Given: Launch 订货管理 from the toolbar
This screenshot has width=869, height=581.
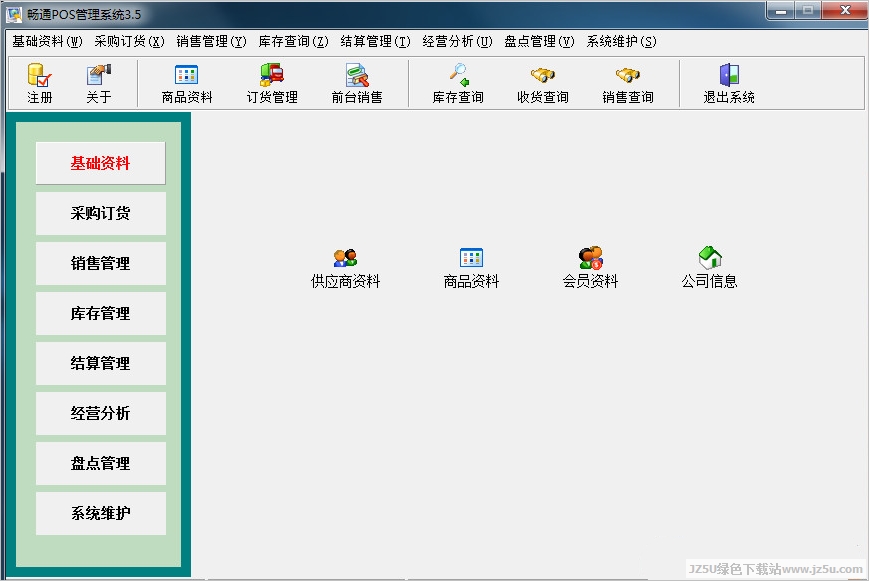Looking at the screenshot, I should [272, 83].
